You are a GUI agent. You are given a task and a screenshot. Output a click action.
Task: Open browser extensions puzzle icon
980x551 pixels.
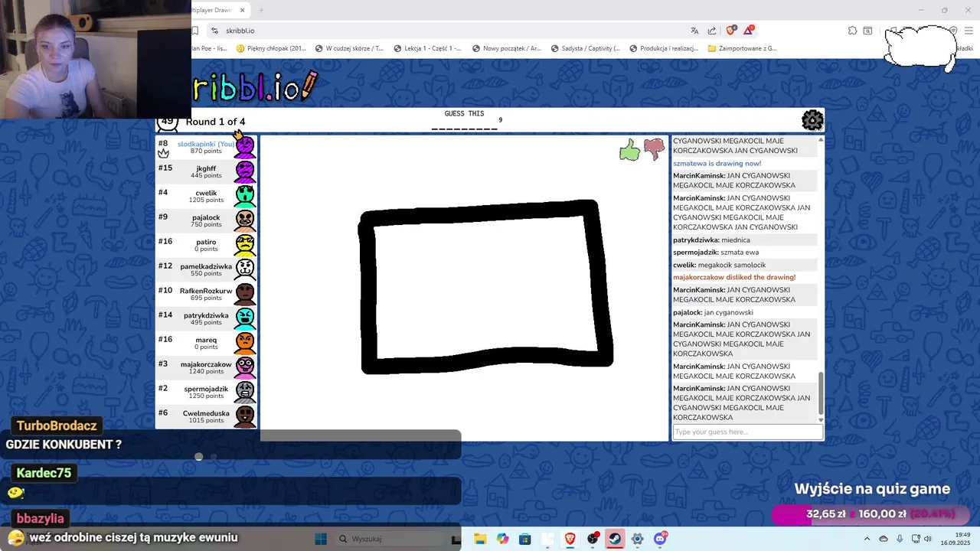pos(852,31)
